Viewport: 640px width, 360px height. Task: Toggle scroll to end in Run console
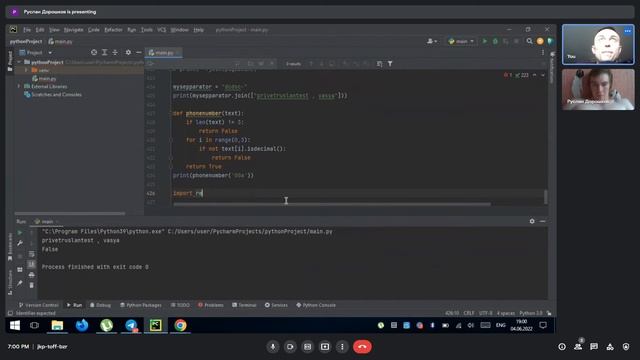32,264
